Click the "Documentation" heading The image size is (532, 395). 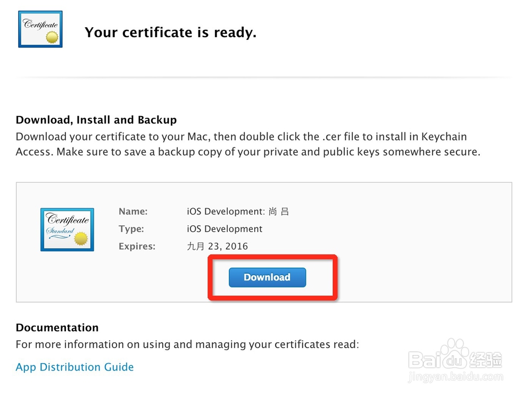click(x=57, y=327)
